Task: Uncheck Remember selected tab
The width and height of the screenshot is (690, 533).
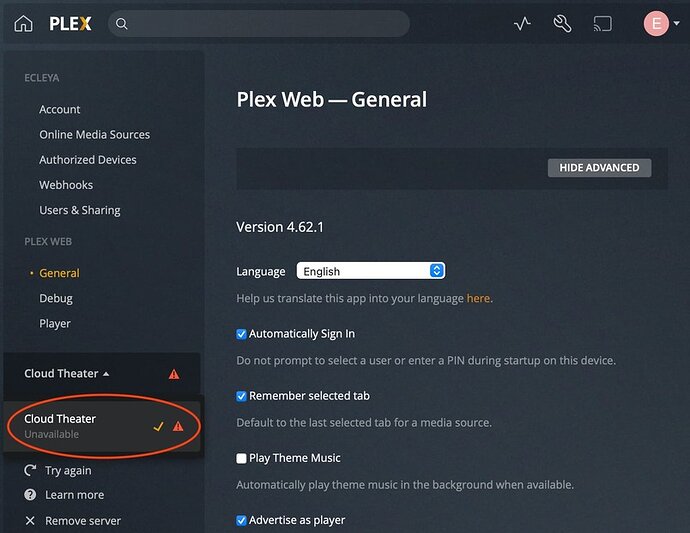Action: click(x=241, y=396)
